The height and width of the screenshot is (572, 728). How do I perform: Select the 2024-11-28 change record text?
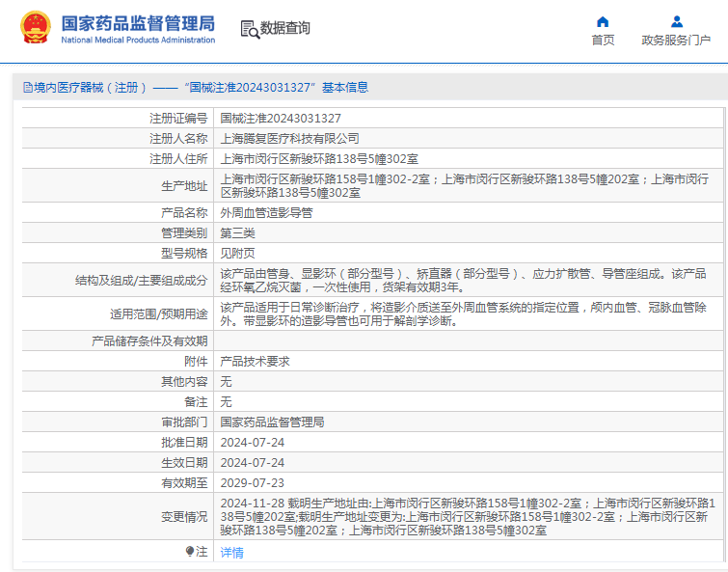point(468,517)
